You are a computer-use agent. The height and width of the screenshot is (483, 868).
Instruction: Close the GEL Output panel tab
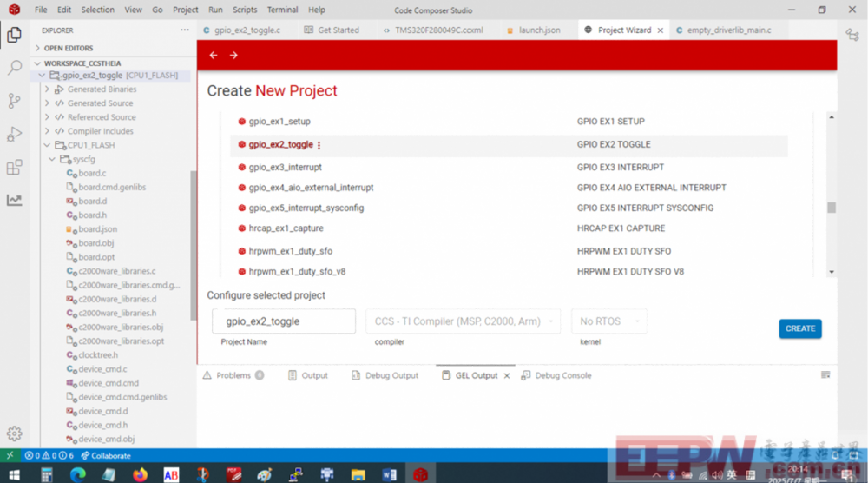[x=507, y=375]
